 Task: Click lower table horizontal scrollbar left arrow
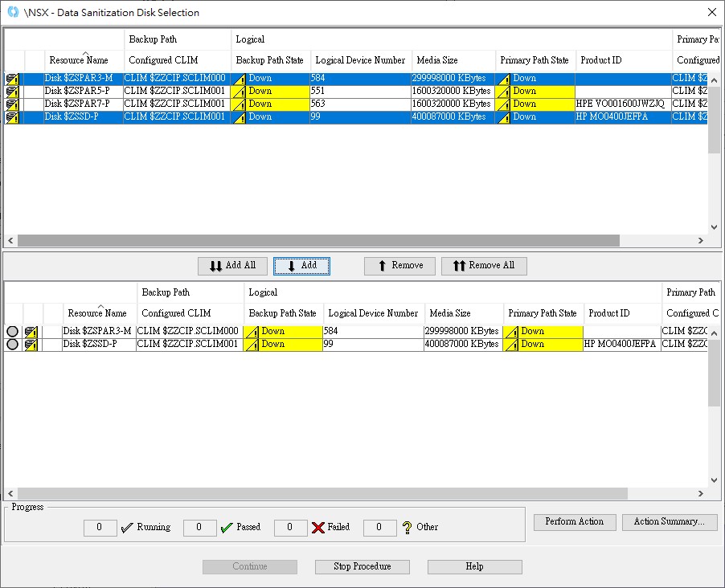(x=10, y=494)
